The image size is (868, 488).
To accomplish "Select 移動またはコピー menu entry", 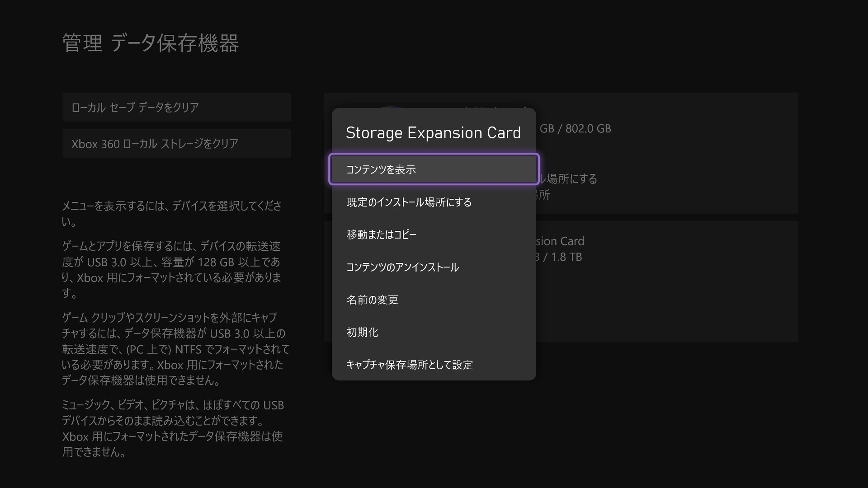I will coord(434,235).
